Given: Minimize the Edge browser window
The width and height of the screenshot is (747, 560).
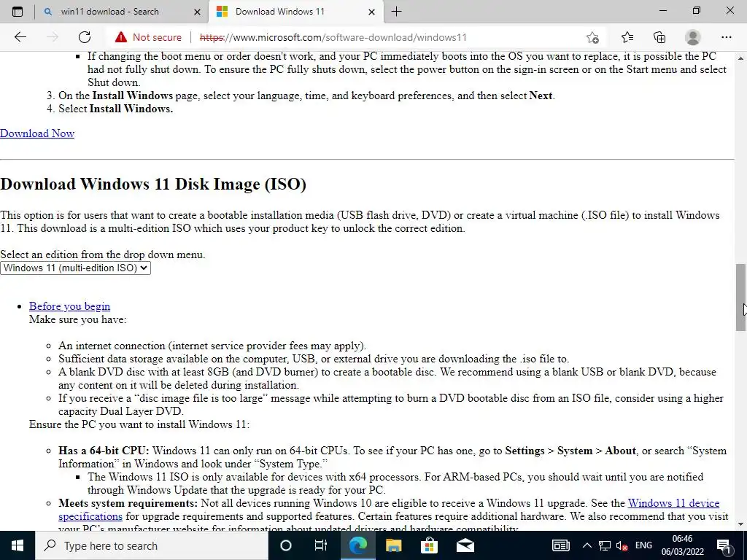Looking at the screenshot, I should (662, 10).
